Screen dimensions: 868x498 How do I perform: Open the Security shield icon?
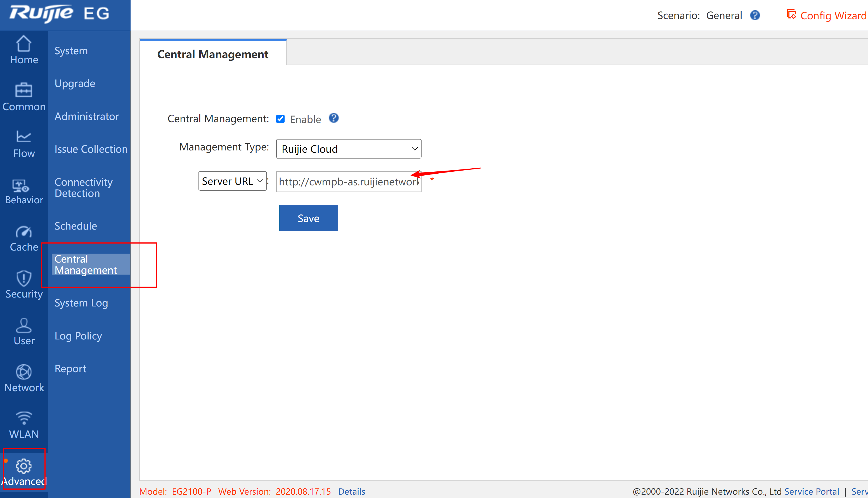(x=23, y=278)
